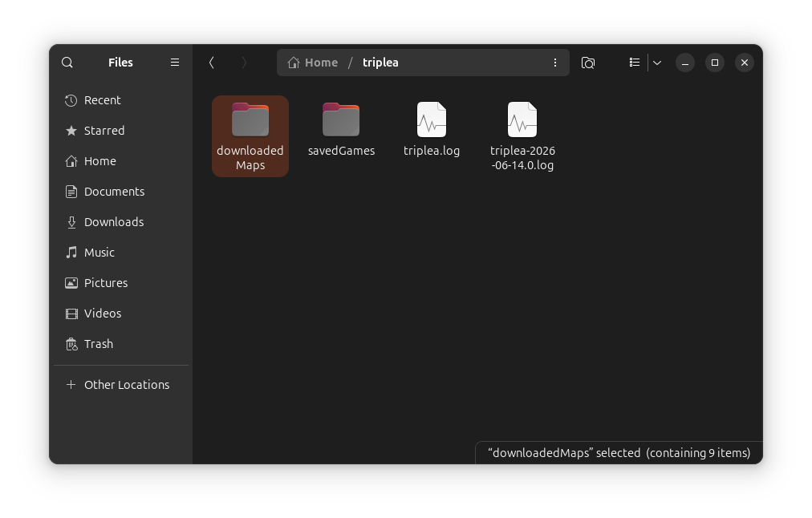The height and width of the screenshot is (518, 812).
Task: Open Recent in sidebar
Action: (x=121, y=100)
